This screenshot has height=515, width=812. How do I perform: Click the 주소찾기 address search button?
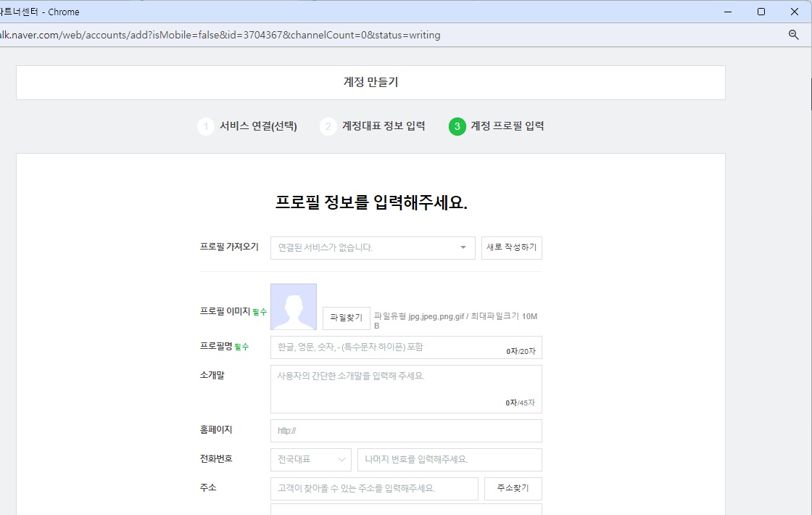coord(513,488)
